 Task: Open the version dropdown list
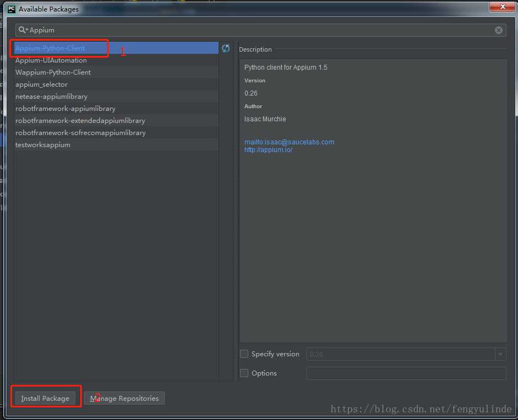click(500, 354)
